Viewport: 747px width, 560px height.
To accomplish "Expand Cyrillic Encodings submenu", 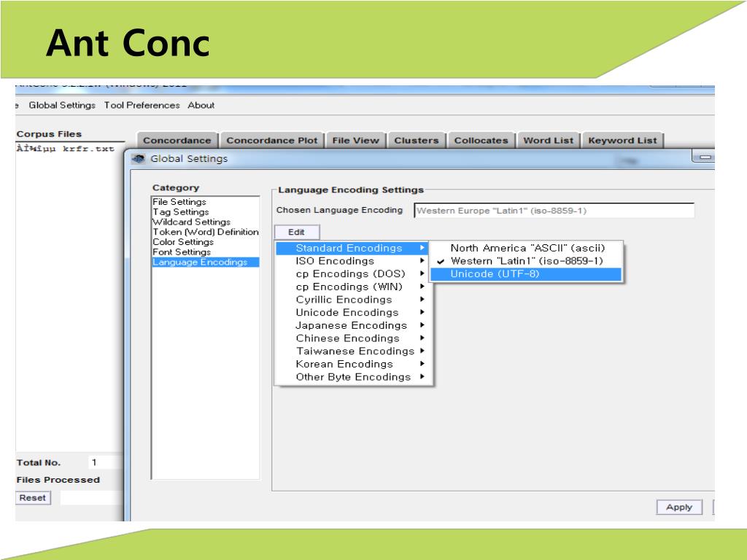I will pyautogui.click(x=352, y=300).
